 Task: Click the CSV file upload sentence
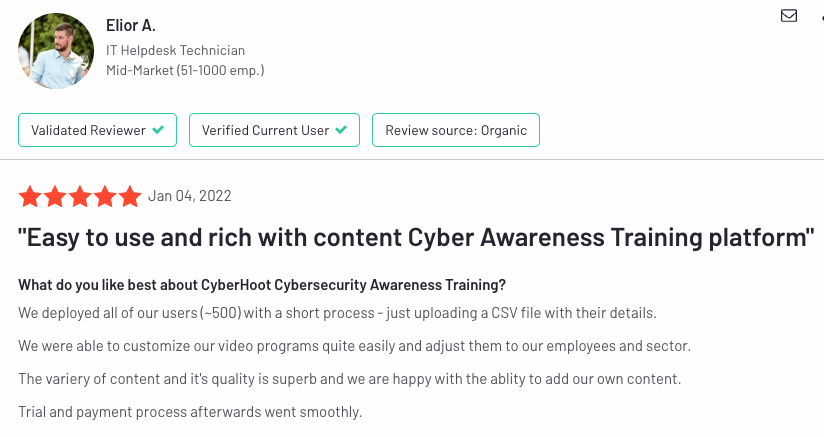click(x=337, y=313)
